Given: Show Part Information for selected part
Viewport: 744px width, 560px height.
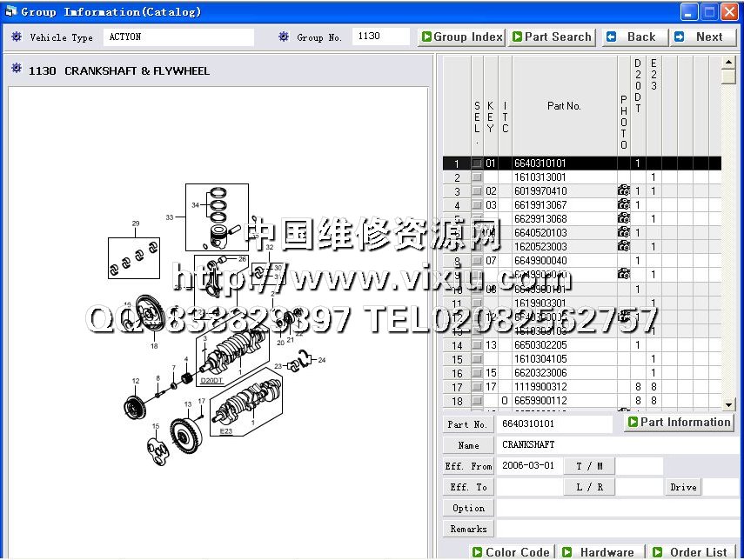Looking at the screenshot, I should (x=679, y=423).
